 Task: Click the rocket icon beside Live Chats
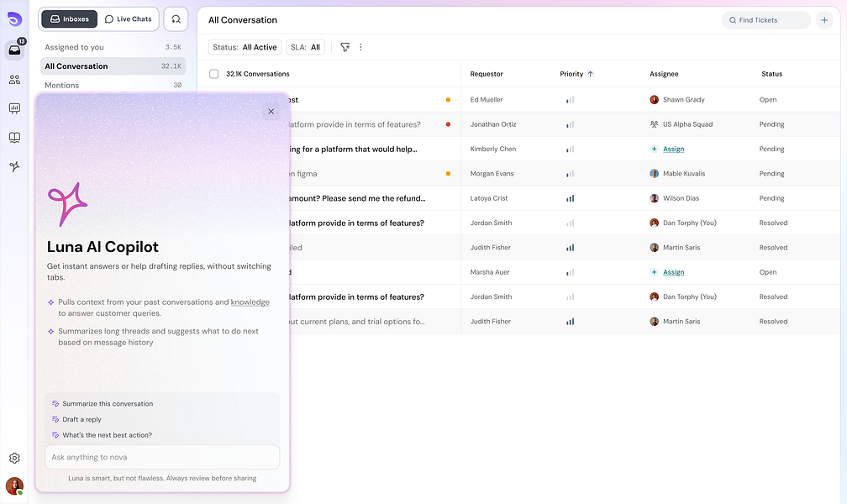tap(176, 18)
